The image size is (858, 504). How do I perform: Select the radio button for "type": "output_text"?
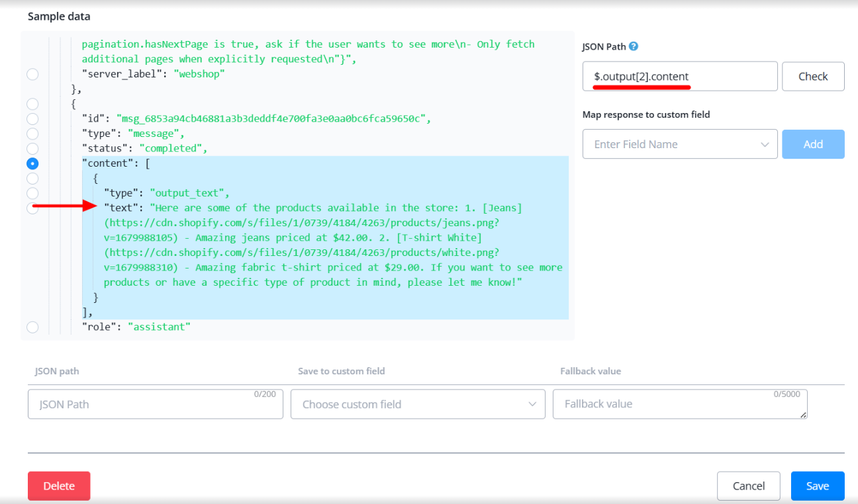point(32,193)
